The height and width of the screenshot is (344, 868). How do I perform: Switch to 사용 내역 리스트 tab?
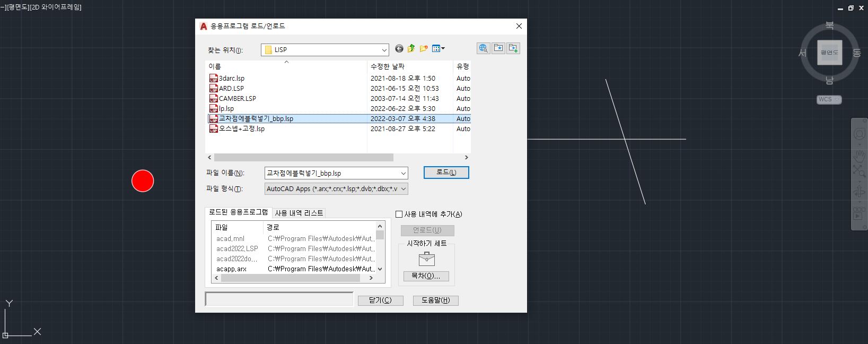[x=299, y=213]
